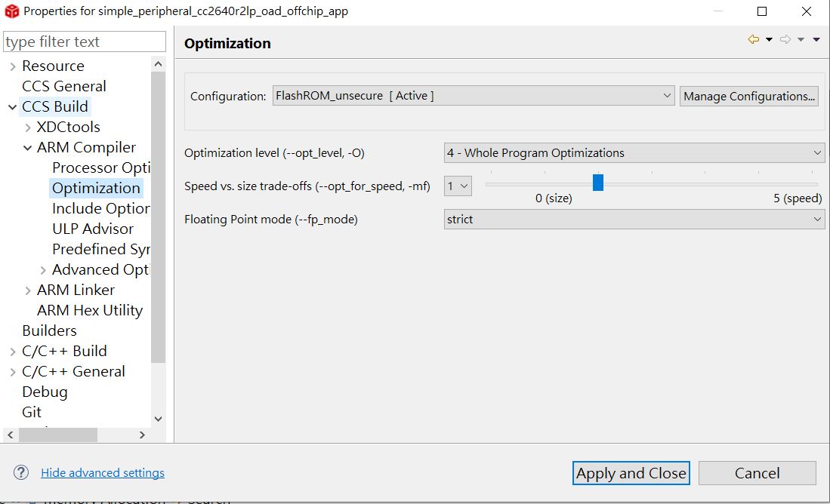Expand the ARM Linker tree node
The height and width of the screenshot is (504, 830).
28,290
